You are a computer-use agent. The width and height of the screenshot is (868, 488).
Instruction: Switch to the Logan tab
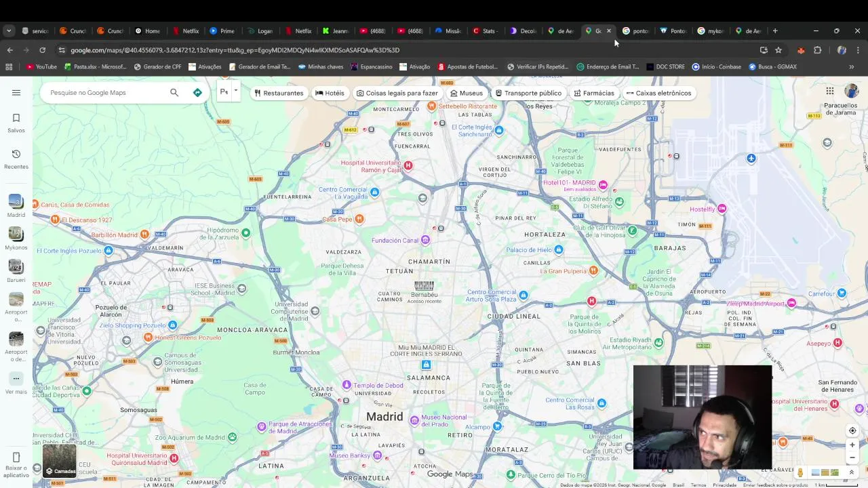click(x=260, y=30)
